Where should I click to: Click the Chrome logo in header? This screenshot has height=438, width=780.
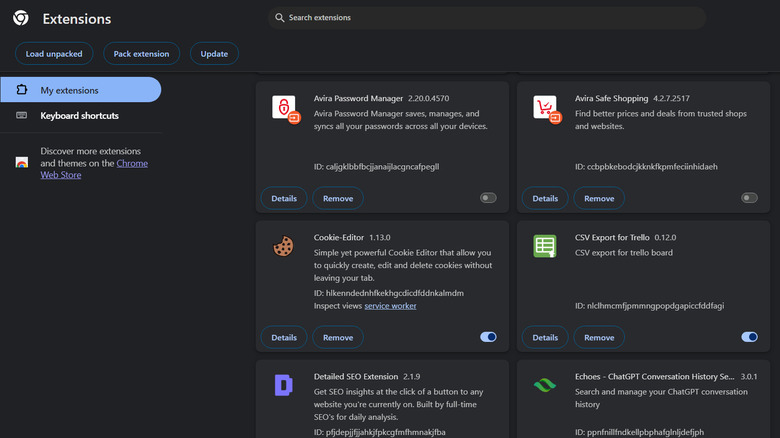(x=20, y=19)
